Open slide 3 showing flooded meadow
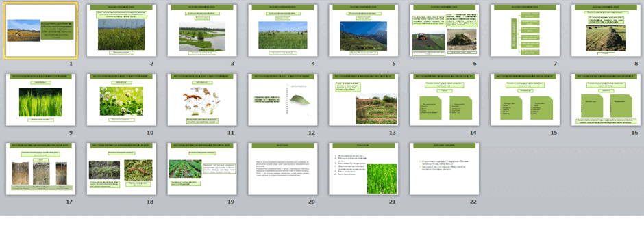Viewport: 644px width, 249px height. (x=202, y=30)
